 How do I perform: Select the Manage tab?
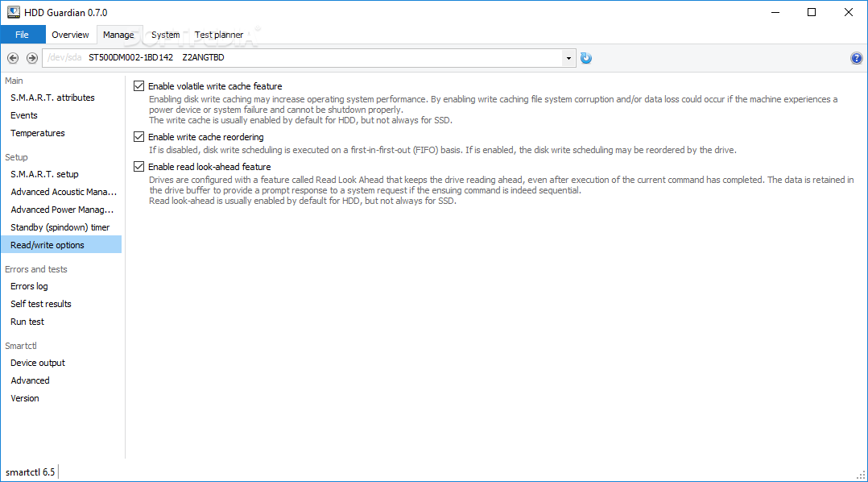click(x=118, y=35)
